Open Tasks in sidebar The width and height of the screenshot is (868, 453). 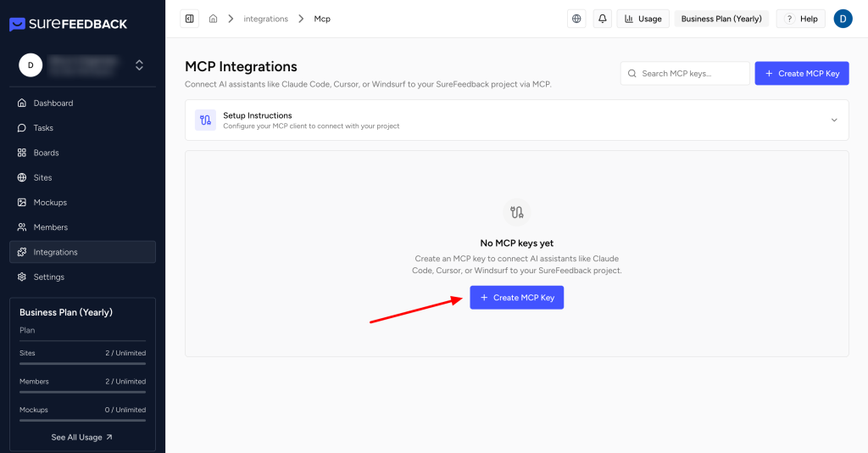(x=82, y=128)
